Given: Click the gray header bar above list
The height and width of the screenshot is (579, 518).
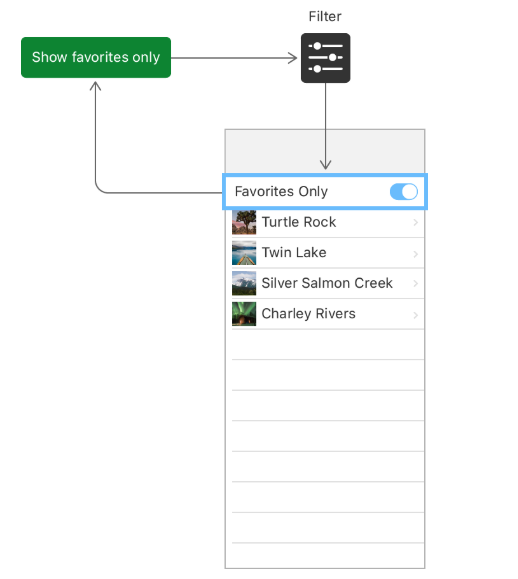Looking at the screenshot, I should [325, 151].
